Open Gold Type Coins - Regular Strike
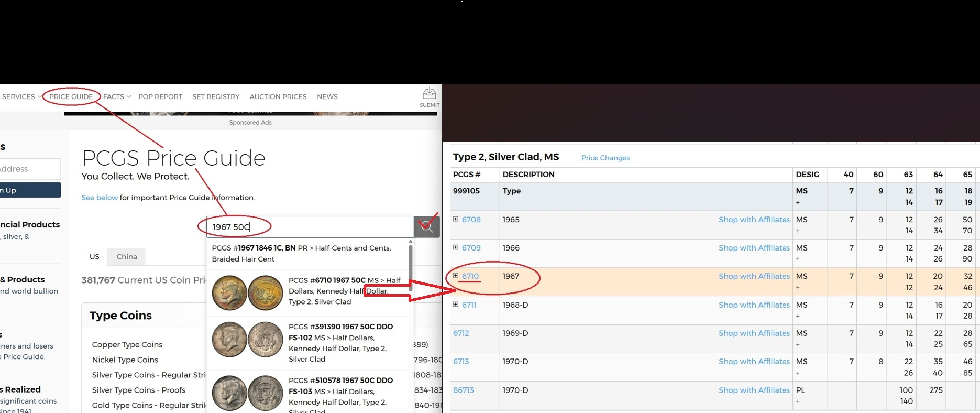This screenshot has height=413, width=980. [x=149, y=406]
